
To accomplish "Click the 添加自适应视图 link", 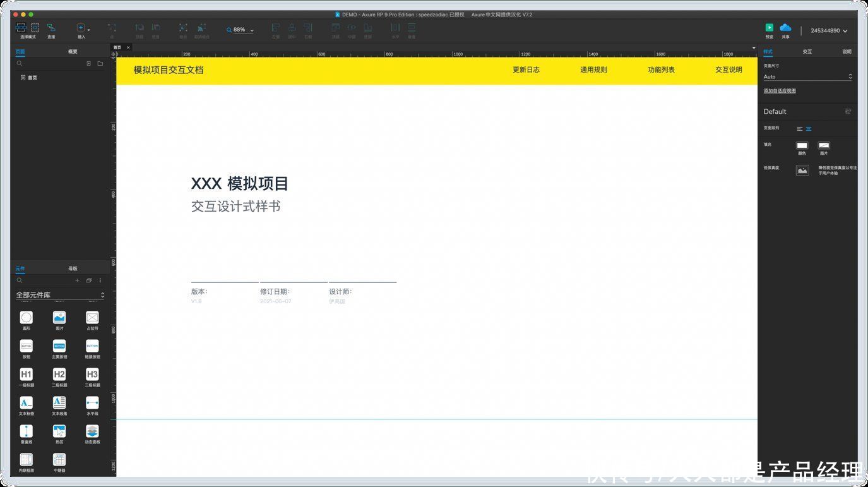I will click(780, 91).
